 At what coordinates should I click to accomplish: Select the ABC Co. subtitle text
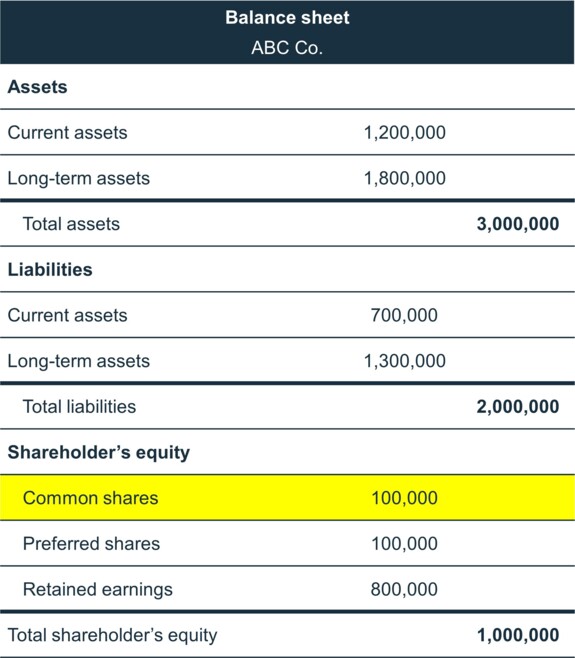click(287, 48)
